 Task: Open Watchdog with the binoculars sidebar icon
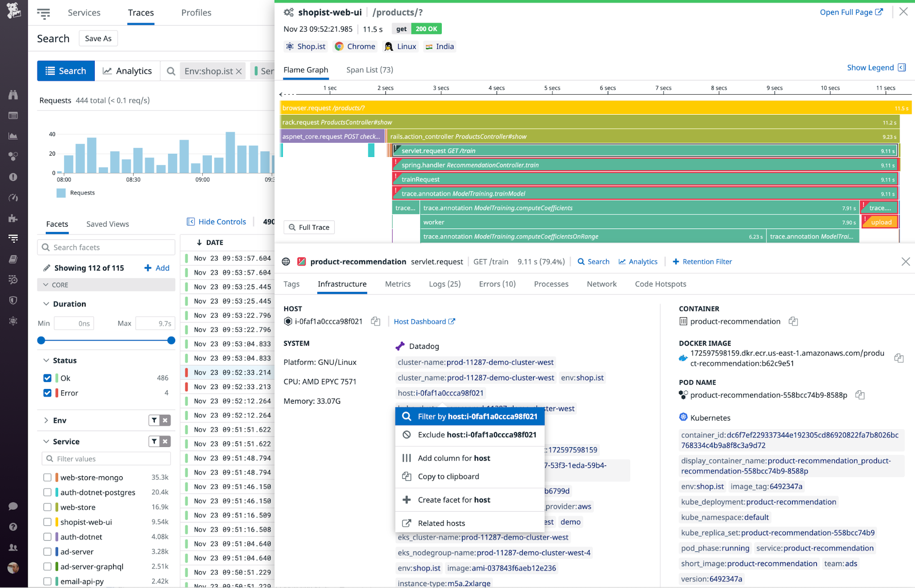(13, 95)
